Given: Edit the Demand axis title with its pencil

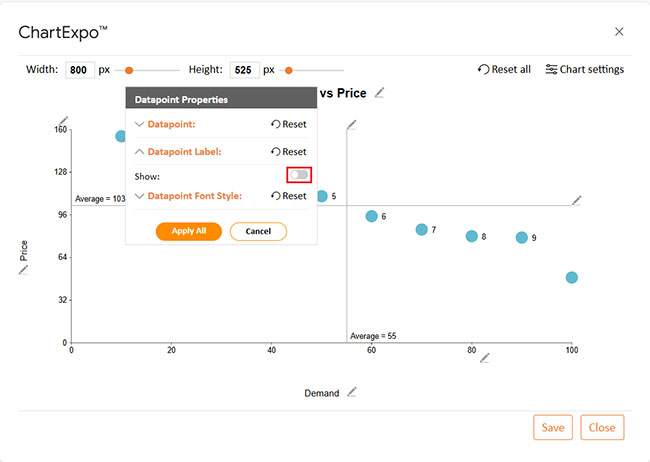Looking at the screenshot, I should pos(352,392).
